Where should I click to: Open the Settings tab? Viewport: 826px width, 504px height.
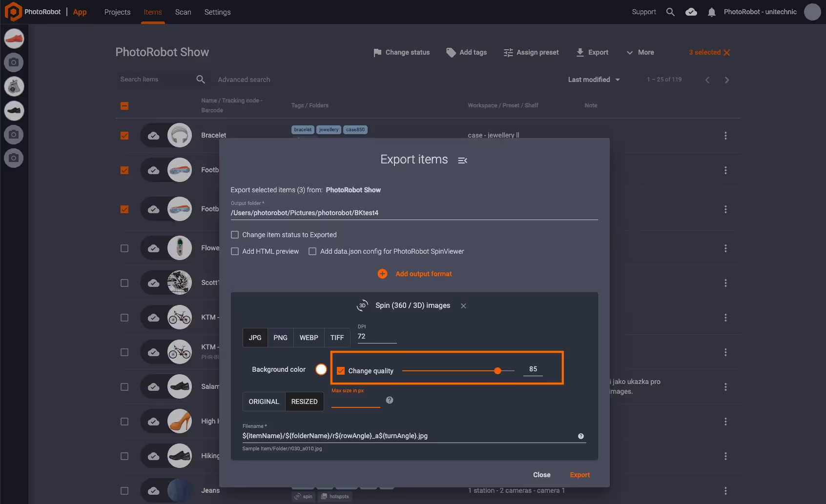pos(217,12)
